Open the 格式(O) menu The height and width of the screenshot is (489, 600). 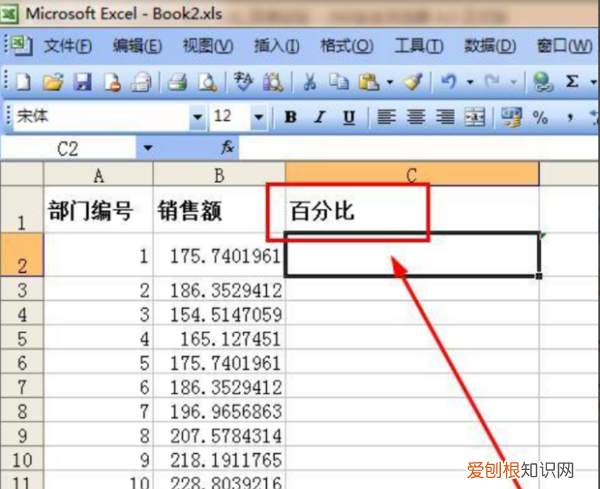pos(347,46)
